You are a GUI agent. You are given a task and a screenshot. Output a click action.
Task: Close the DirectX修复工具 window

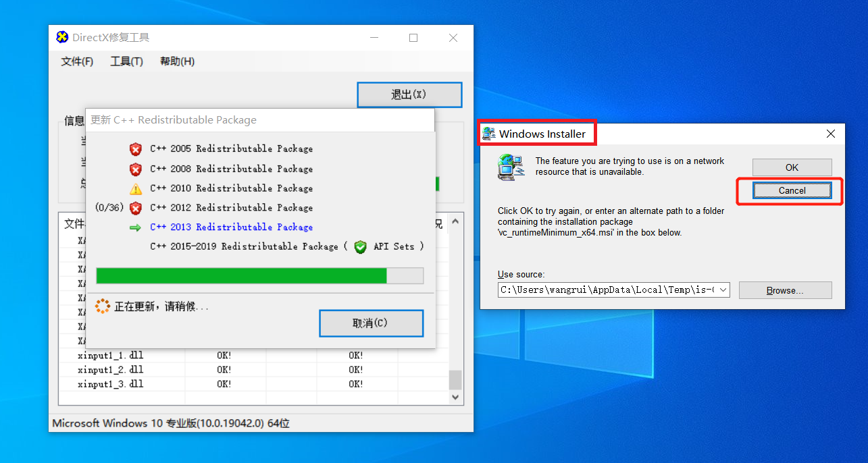(454, 38)
